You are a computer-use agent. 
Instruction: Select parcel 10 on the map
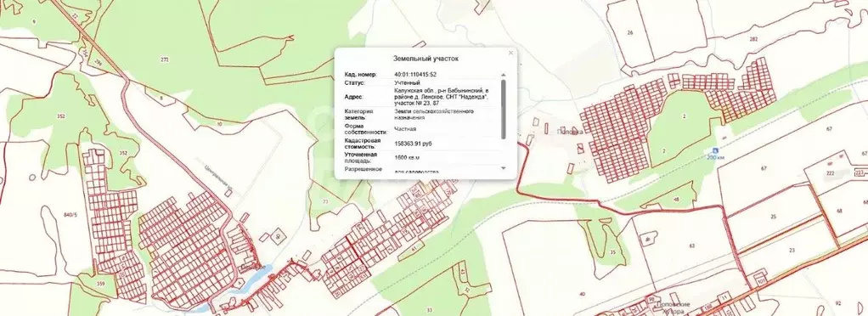[219, 124]
